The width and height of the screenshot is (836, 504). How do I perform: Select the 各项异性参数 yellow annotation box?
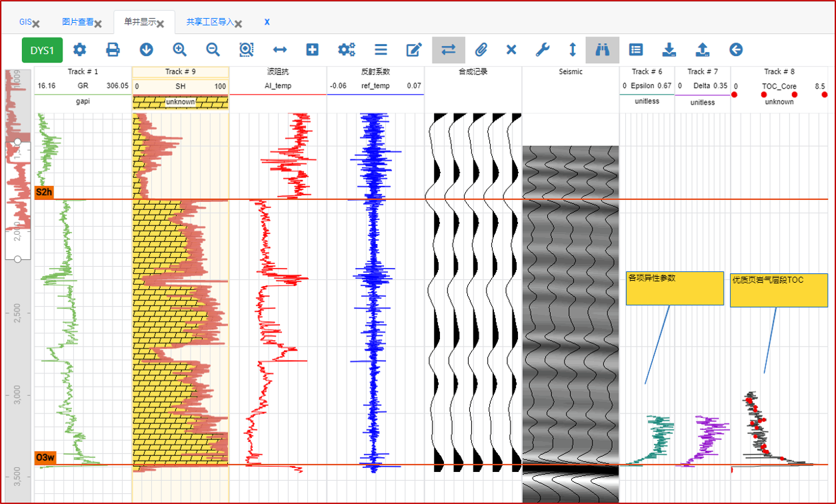click(x=674, y=288)
